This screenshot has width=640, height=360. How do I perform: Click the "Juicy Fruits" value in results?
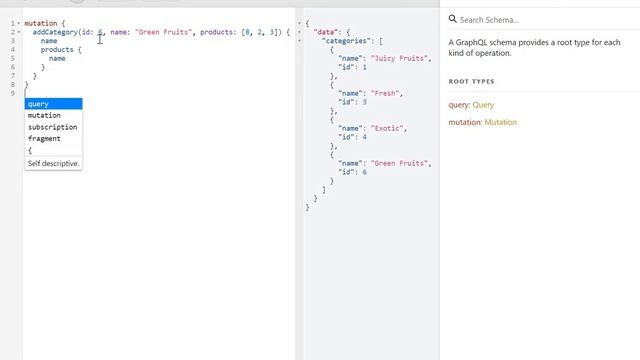pos(399,58)
